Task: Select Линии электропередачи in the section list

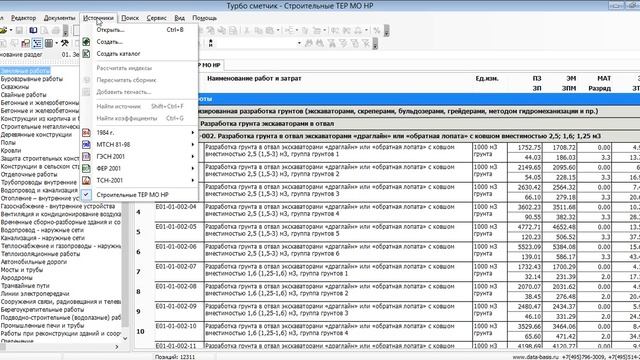Action: point(35,293)
